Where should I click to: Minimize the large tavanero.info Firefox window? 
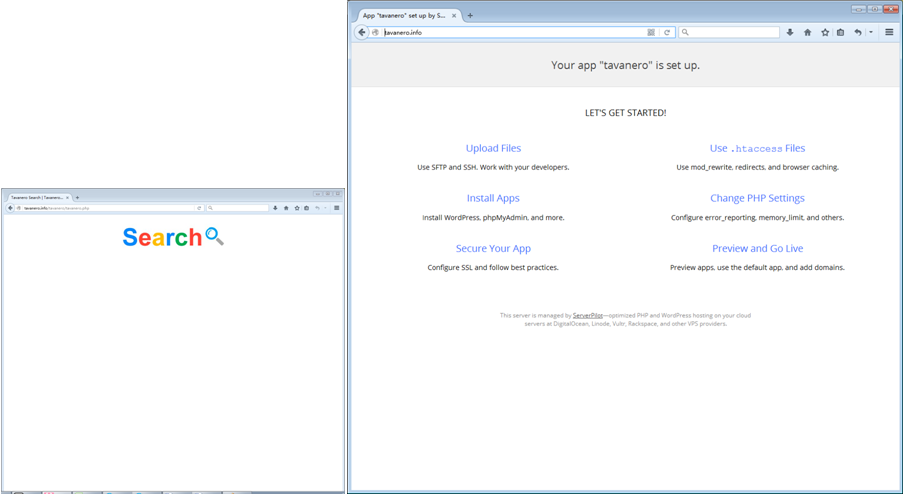coord(859,9)
